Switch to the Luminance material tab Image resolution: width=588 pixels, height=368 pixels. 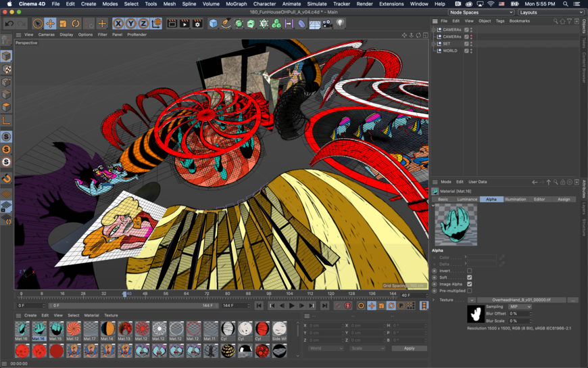[467, 200]
